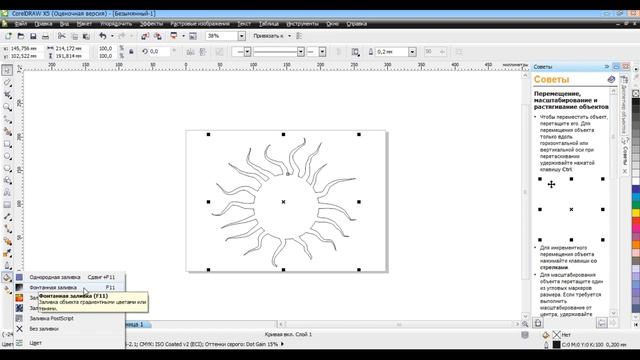Select the Crop tool
Screen dimensions: 640x360
click(7, 95)
